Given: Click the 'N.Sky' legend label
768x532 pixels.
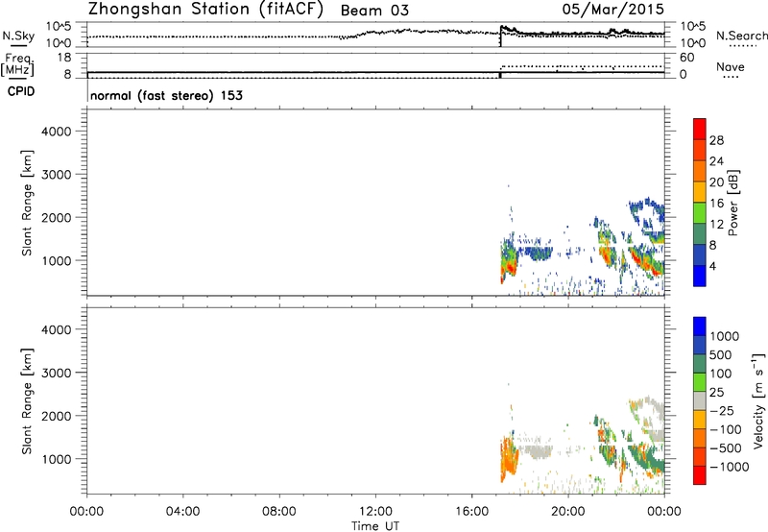Looking at the screenshot, I should pyautogui.click(x=18, y=36).
